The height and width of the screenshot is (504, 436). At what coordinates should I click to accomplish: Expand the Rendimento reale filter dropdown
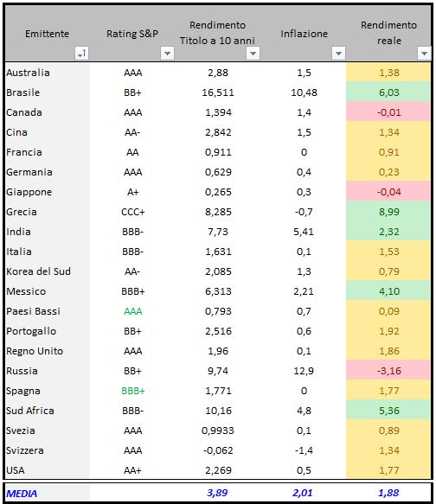coord(424,53)
